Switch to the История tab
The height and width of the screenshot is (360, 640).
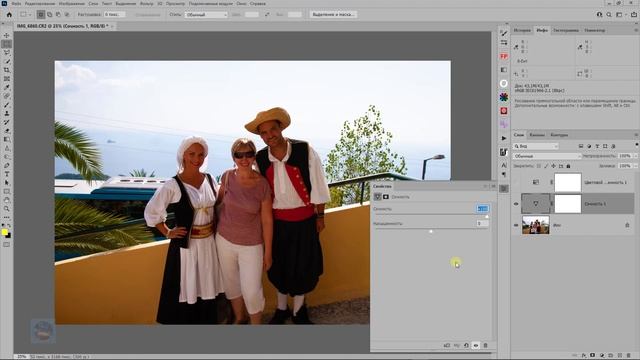coord(522,30)
